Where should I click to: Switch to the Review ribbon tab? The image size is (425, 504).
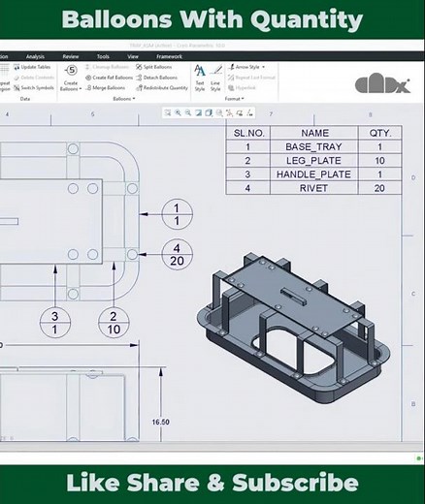71,56
